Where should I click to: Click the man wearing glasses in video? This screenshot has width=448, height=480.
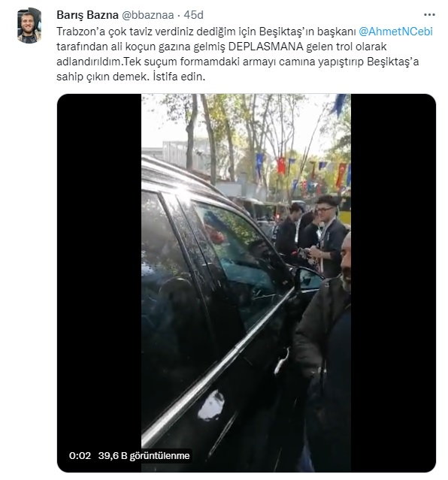[x=327, y=236]
